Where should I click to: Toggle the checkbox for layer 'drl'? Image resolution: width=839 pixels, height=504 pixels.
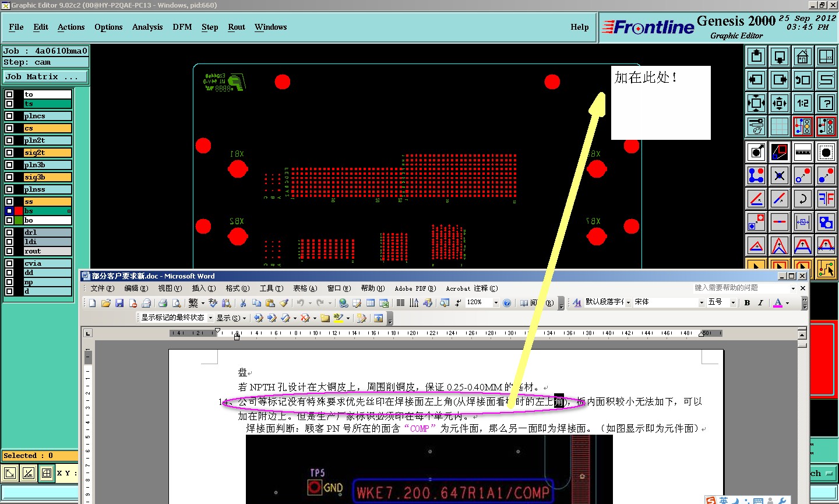point(9,232)
